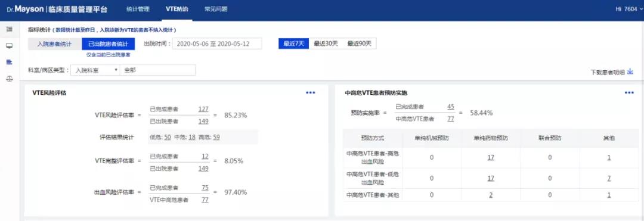
Task: Open 75 completed patients in 出血风险评估率
Action: click(x=205, y=188)
